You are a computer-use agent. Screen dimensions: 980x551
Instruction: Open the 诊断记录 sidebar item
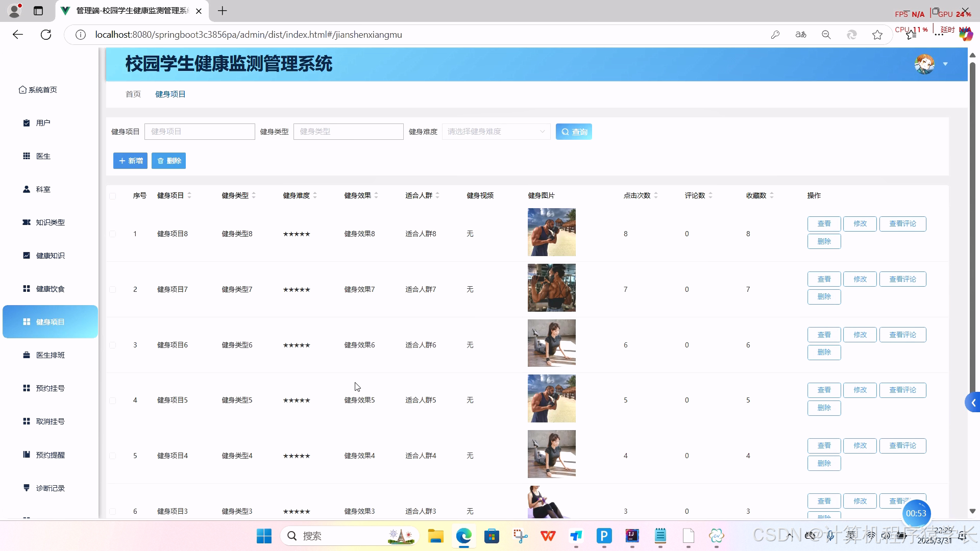[51, 488]
